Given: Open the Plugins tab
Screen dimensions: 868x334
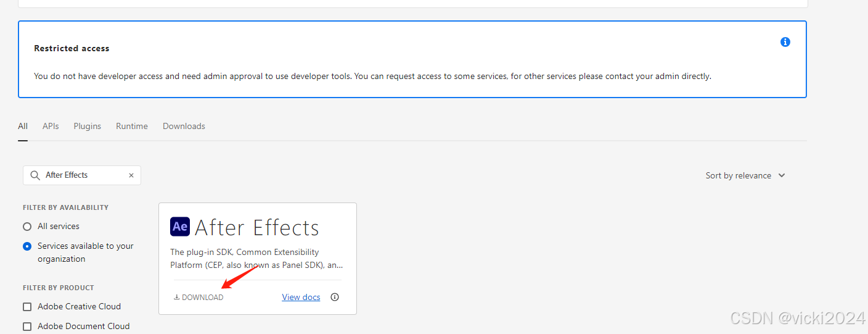Looking at the screenshot, I should 88,126.
